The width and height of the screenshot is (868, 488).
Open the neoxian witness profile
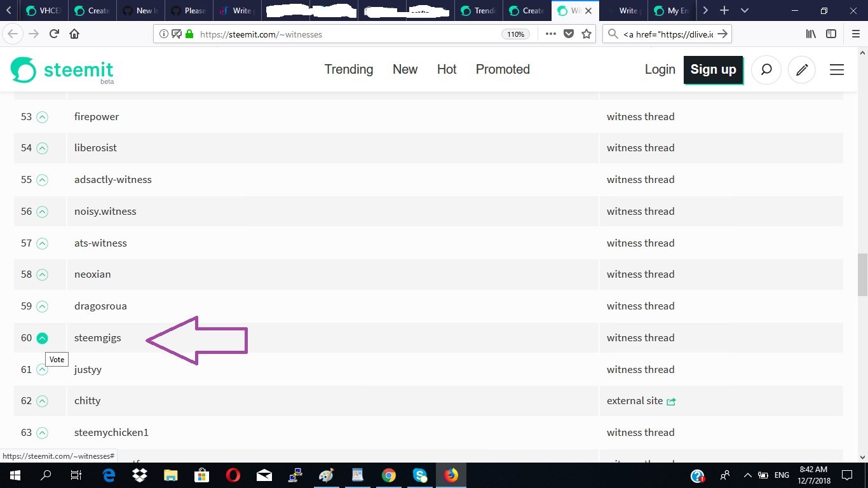click(x=92, y=274)
